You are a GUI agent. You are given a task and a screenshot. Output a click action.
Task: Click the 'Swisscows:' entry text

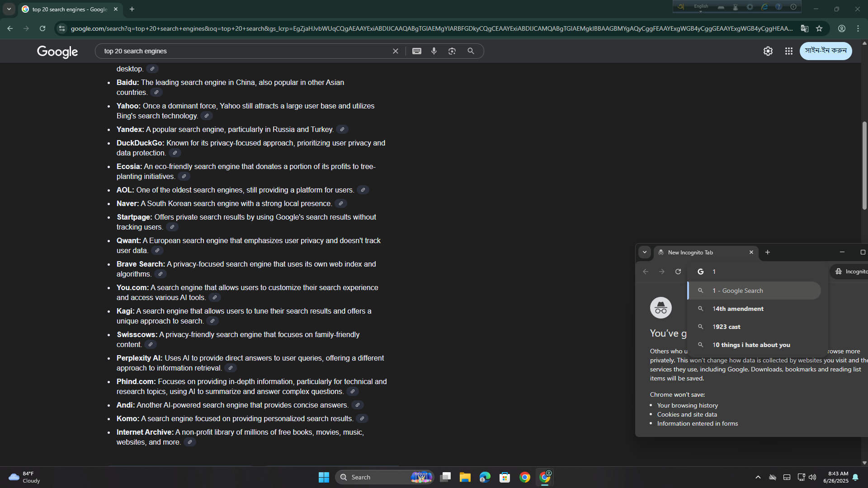pos(137,334)
